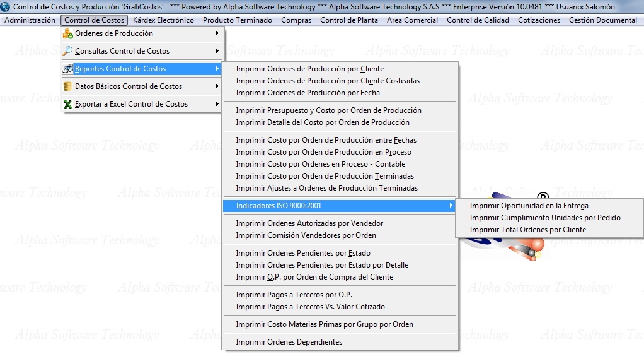The image size is (644, 354).
Task: Select Imprimir Oportunidad en la Entrega
Action: click(529, 206)
